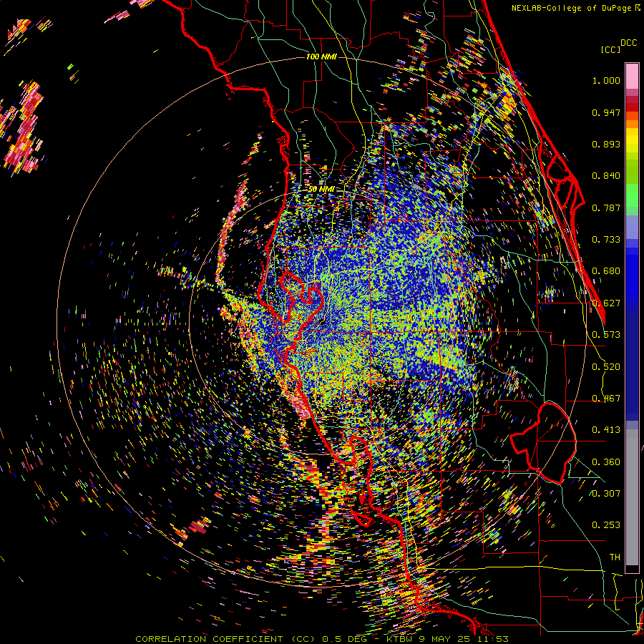
Task: Click the 100 NMI range ring label
Action: point(321,57)
